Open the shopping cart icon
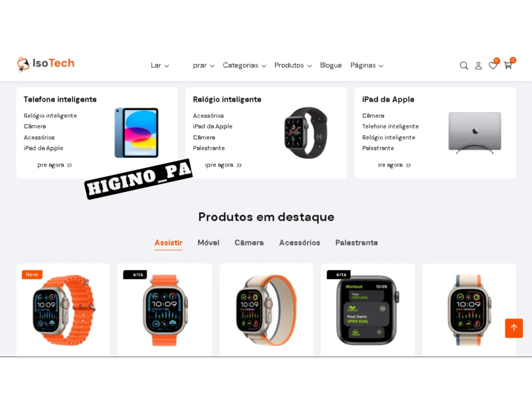The width and height of the screenshot is (532, 407). (508, 66)
